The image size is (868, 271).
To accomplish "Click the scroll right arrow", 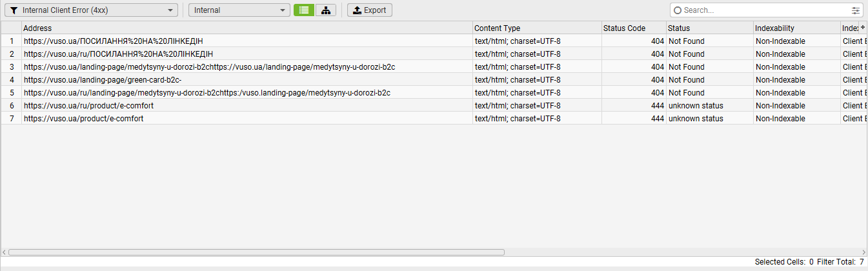I will (x=864, y=252).
